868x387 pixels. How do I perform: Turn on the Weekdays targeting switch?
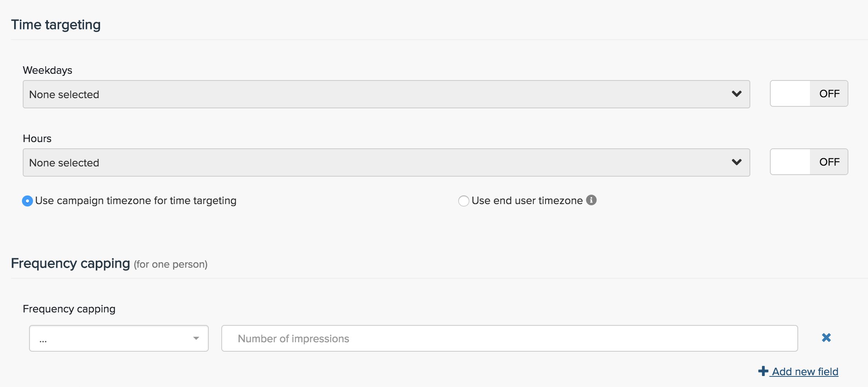click(809, 94)
